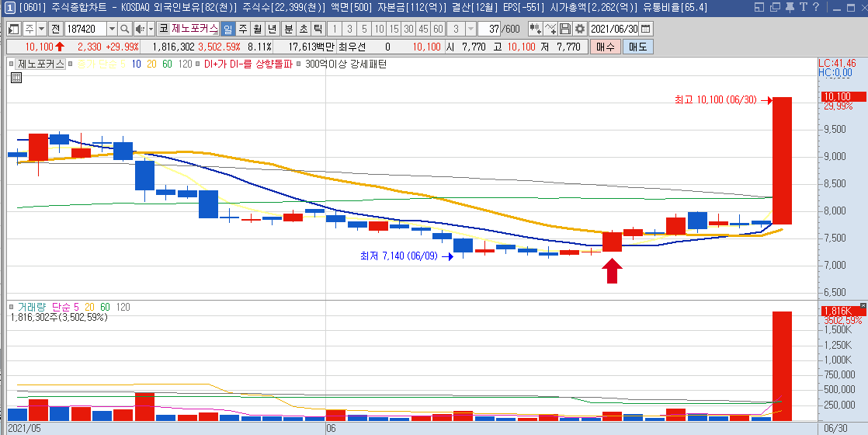Image resolution: width=868 pixels, height=435 pixels.
Task: Click the DI+가 DI-를 상향돌파 signal label
Action: click(x=248, y=64)
